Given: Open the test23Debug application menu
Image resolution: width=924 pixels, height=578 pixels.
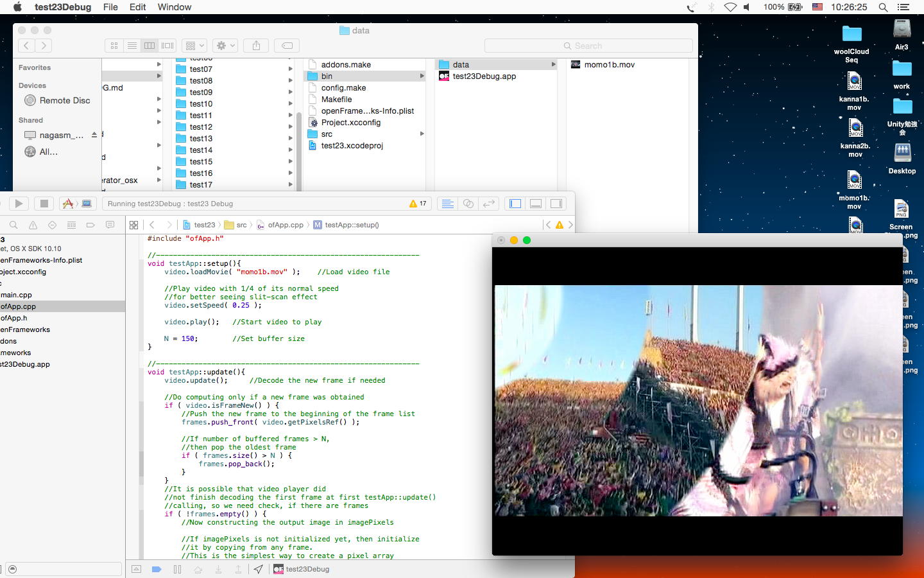Looking at the screenshot, I should [63, 7].
